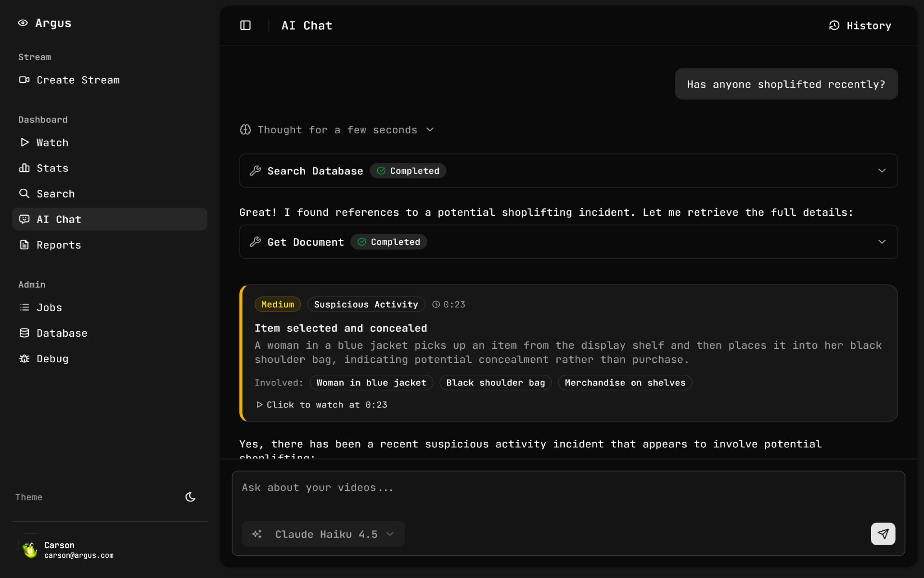The height and width of the screenshot is (578, 924).
Task: Open the Claude Haiku 4.5 model dropdown
Action: [323, 534]
